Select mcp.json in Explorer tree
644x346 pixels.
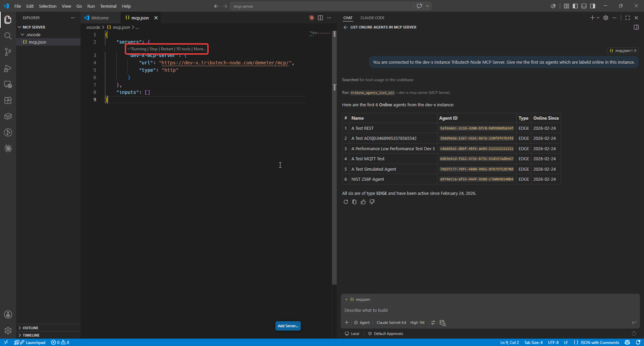click(x=48, y=42)
